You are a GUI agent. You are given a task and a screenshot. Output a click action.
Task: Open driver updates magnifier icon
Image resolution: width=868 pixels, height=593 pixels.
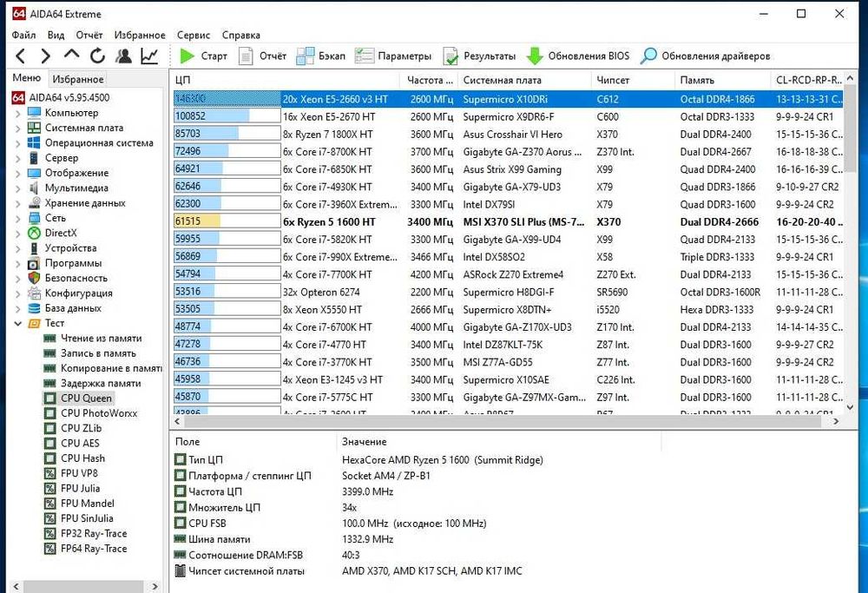pyautogui.click(x=648, y=56)
